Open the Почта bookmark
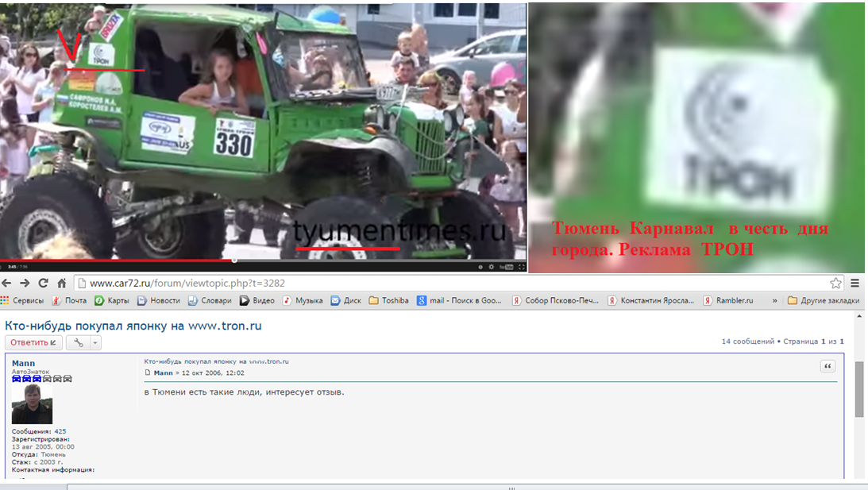 click(x=70, y=301)
